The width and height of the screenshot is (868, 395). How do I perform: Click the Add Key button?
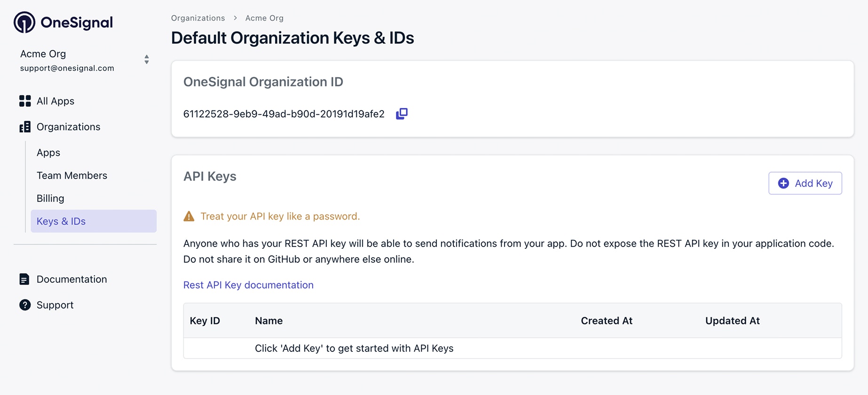coord(805,183)
